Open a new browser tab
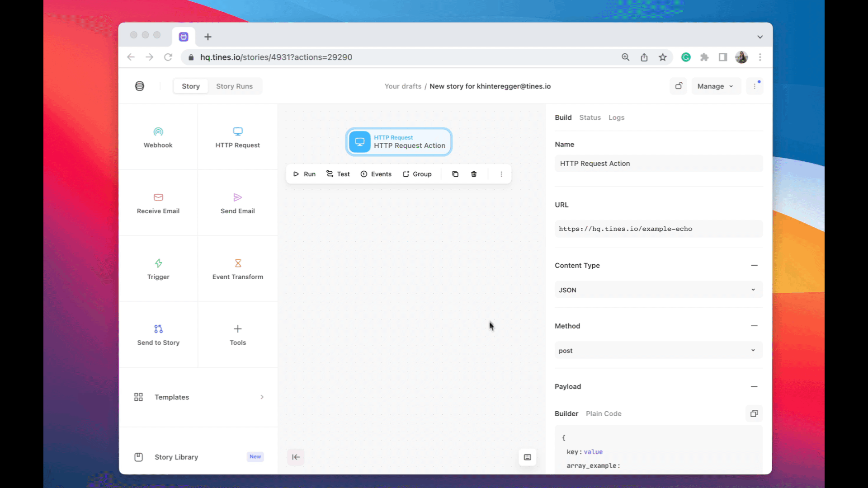Screen dimensions: 868x488 pos(208,37)
